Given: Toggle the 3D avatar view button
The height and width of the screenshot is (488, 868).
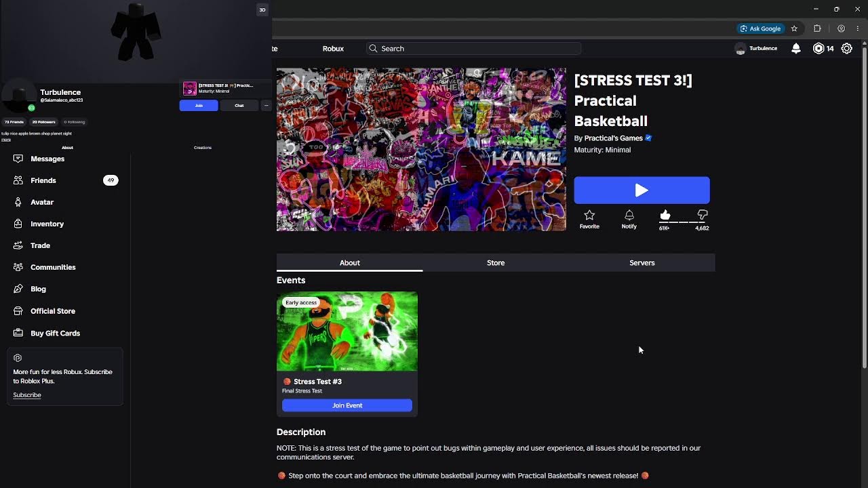Looking at the screenshot, I should point(262,9).
